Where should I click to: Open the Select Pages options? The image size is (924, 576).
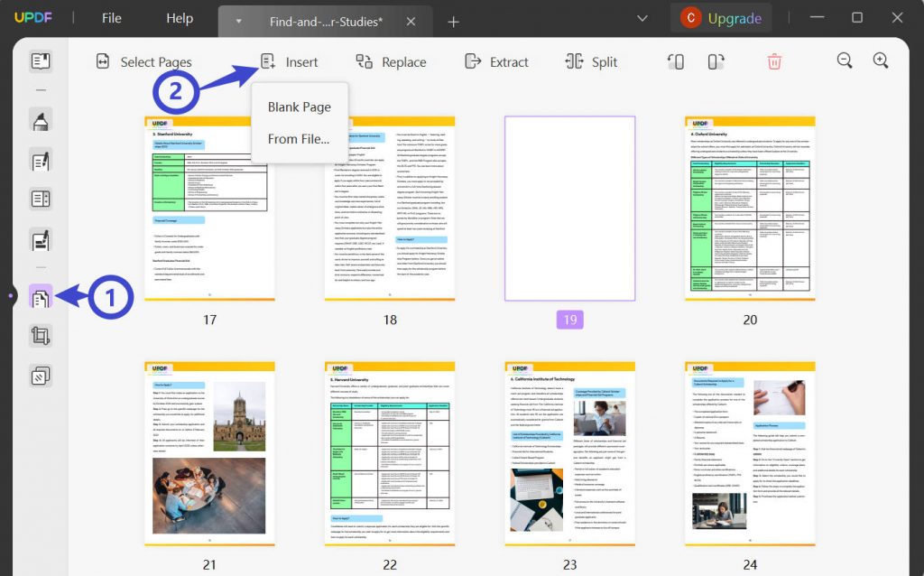[x=144, y=61]
